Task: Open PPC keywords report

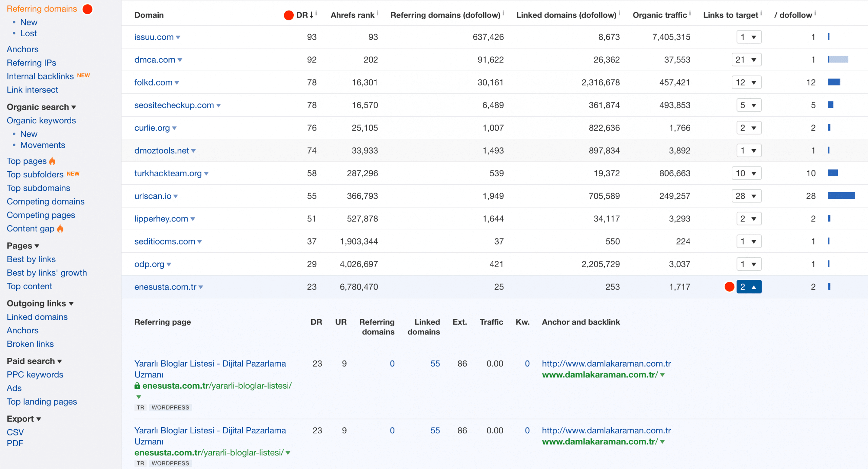Action: point(35,374)
